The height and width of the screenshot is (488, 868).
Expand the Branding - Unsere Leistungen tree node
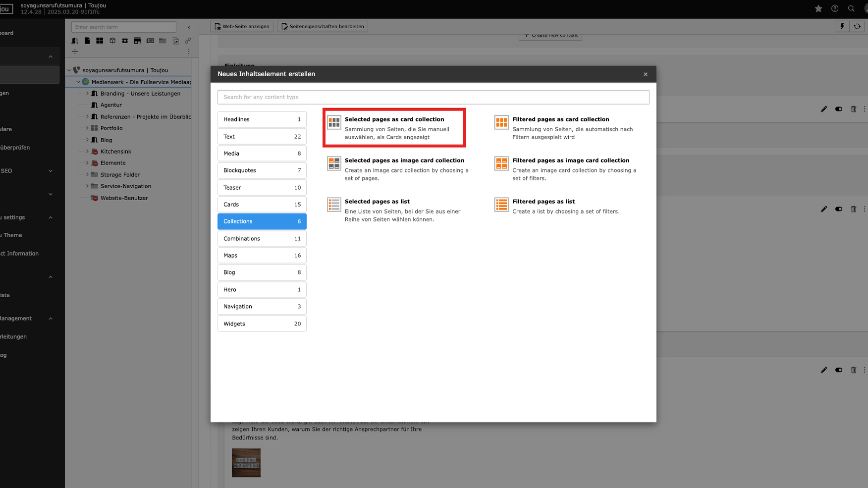(87, 93)
